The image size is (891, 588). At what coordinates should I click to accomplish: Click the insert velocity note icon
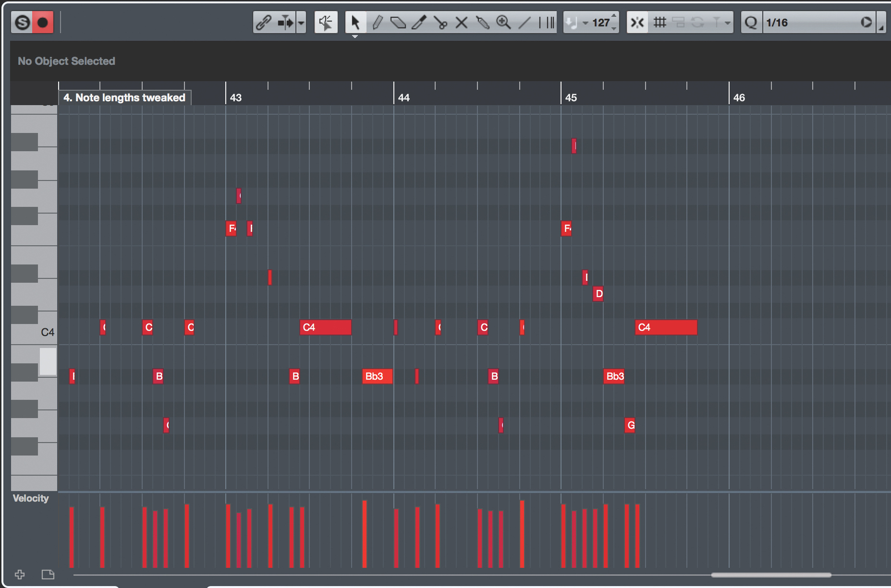point(572,22)
